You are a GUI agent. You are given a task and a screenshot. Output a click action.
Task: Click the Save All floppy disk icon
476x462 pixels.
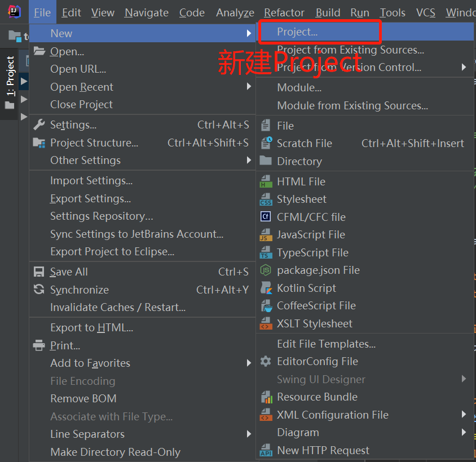click(x=39, y=272)
